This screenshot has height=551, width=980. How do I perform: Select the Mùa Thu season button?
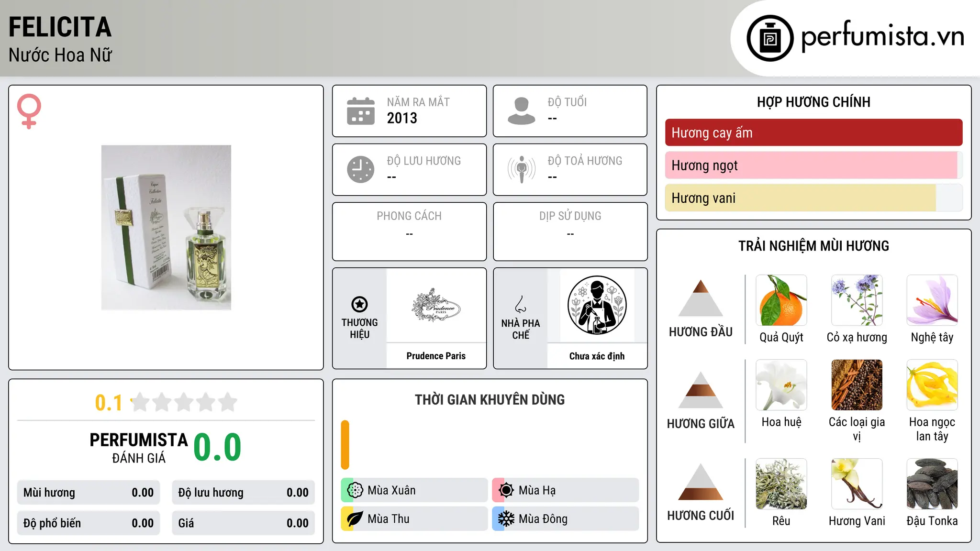[x=414, y=519]
